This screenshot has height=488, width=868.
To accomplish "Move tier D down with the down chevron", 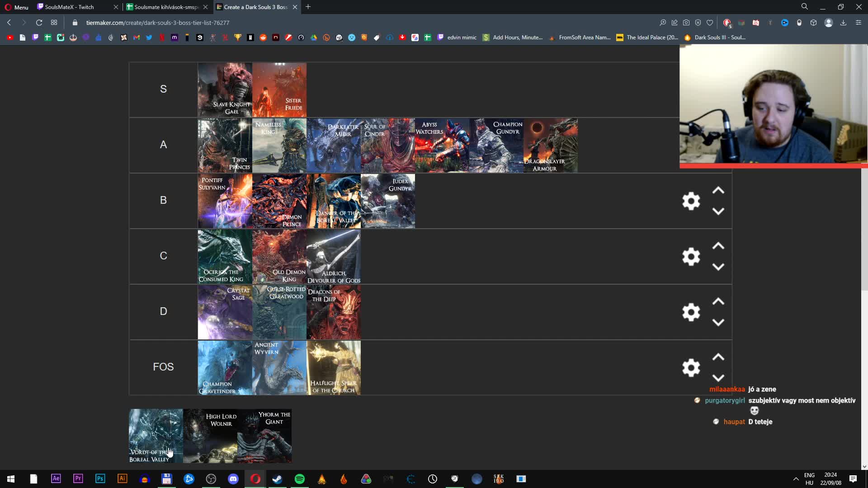I will (718, 323).
